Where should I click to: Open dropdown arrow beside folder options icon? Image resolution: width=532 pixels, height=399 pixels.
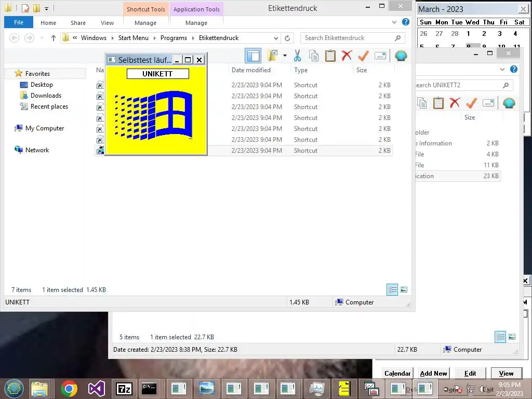[x=285, y=56]
